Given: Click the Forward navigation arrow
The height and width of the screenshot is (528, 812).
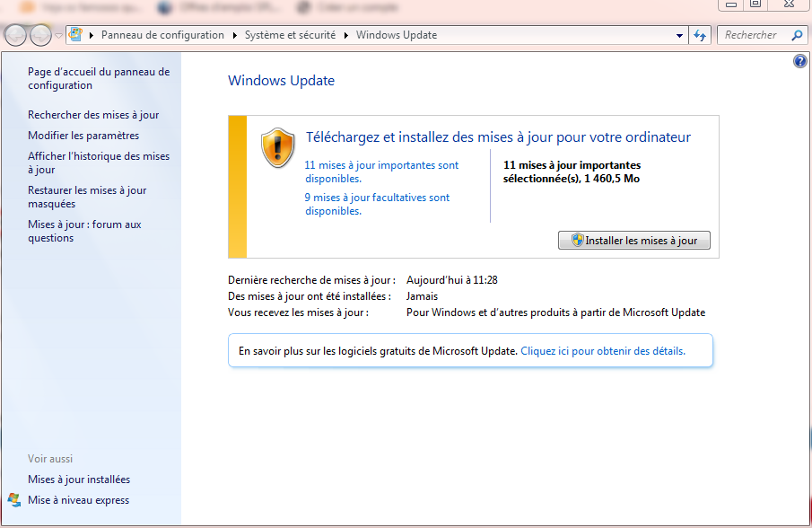Looking at the screenshot, I should point(40,36).
